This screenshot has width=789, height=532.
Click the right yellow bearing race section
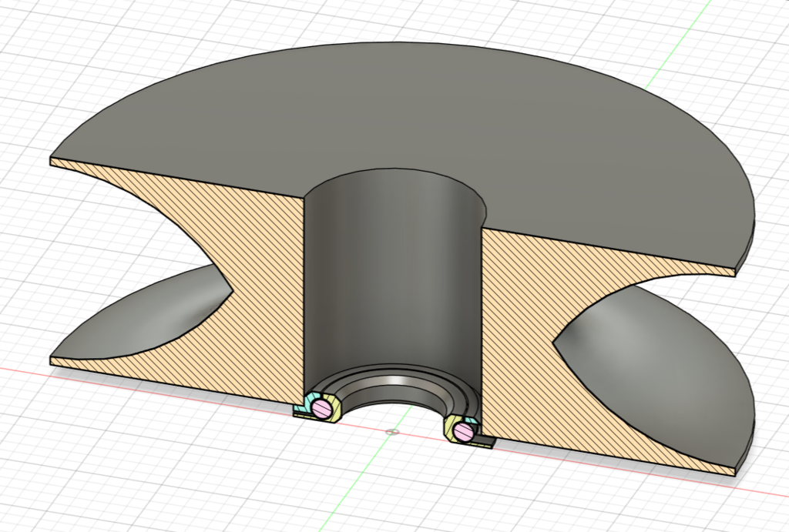450,431
